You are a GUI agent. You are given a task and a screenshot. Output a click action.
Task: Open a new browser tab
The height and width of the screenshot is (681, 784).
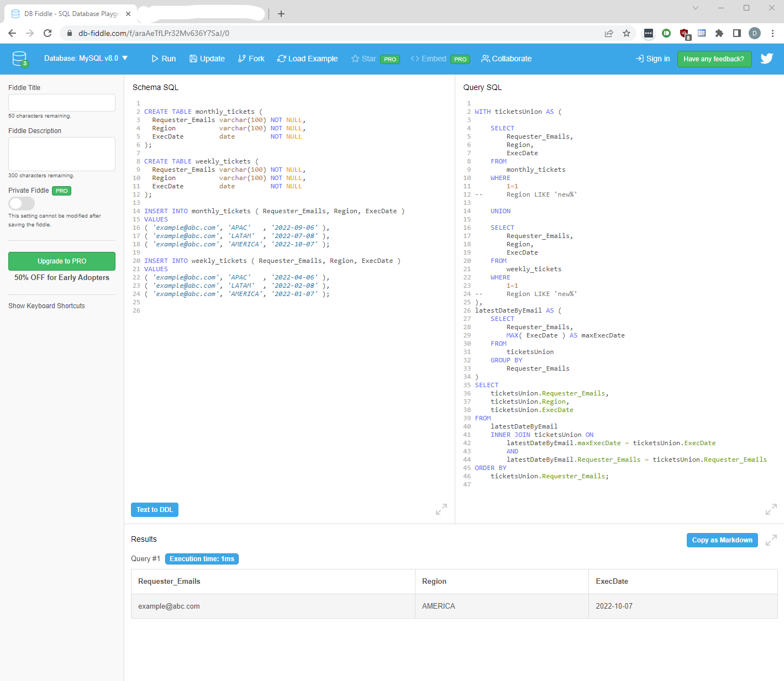coord(281,14)
